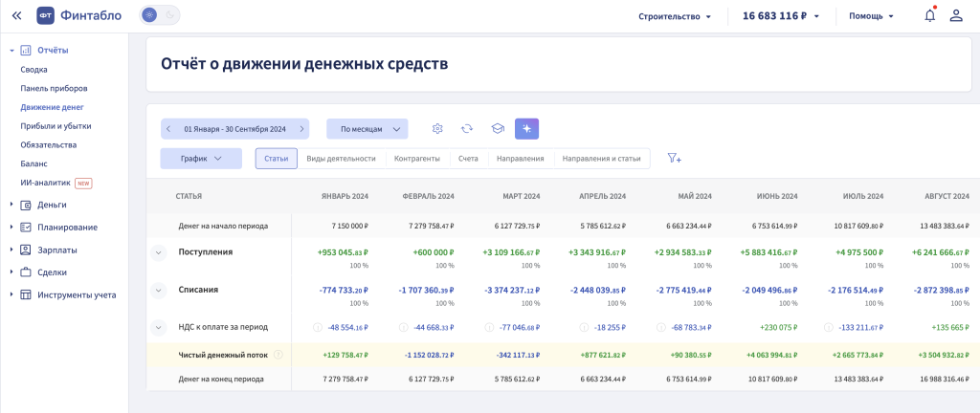Expand the Деньги sidebar section
980x413 pixels.
pos(11,205)
